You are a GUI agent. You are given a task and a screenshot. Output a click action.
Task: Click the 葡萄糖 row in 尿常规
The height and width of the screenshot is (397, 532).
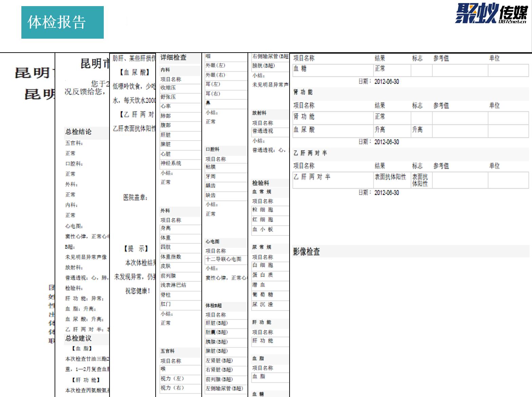coord(263,295)
